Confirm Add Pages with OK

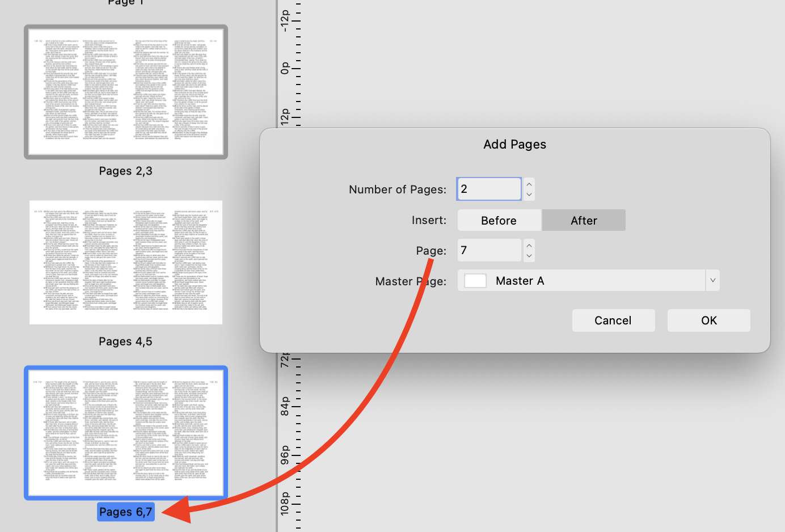[709, 320]
